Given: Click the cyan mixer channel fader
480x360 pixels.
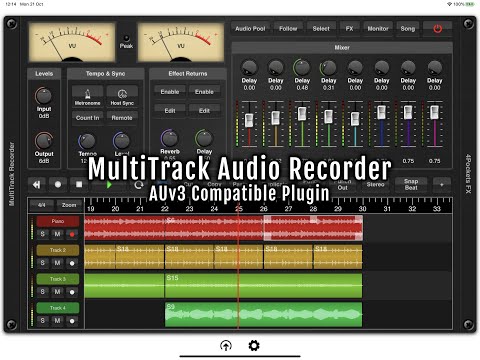Looking at the screenshot, I should pos(355,119).
